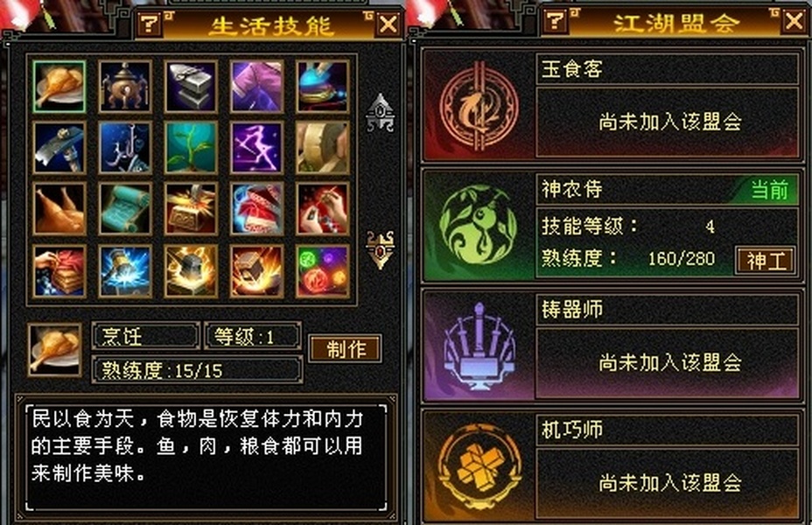Click the skill list scroll up arrow
This screenshot has width=812, height=525.
[x=381, y=112]
